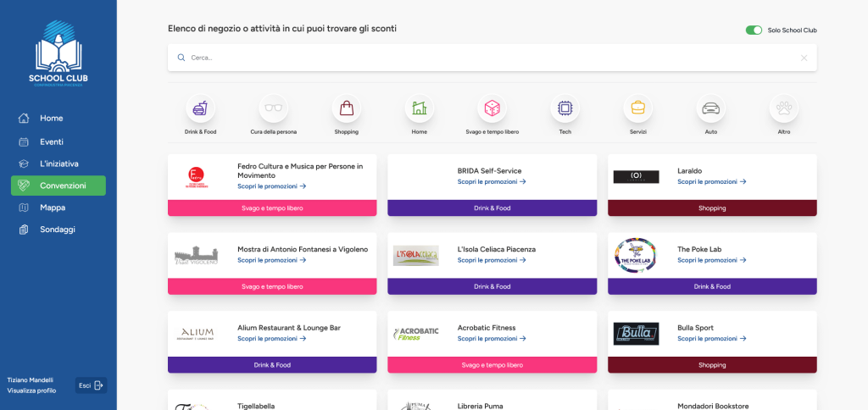868x410 pixels.
Task: Open Scopri le promozioni for Mostra di Antonio Fontanesi
Action: [272, 260]
